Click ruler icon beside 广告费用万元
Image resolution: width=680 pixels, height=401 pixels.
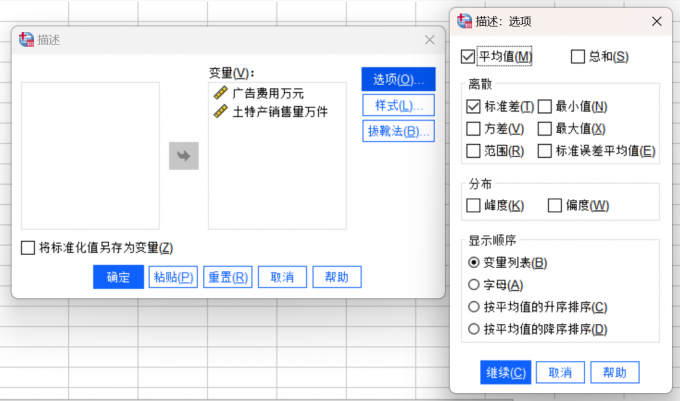(x=221, y=92)
